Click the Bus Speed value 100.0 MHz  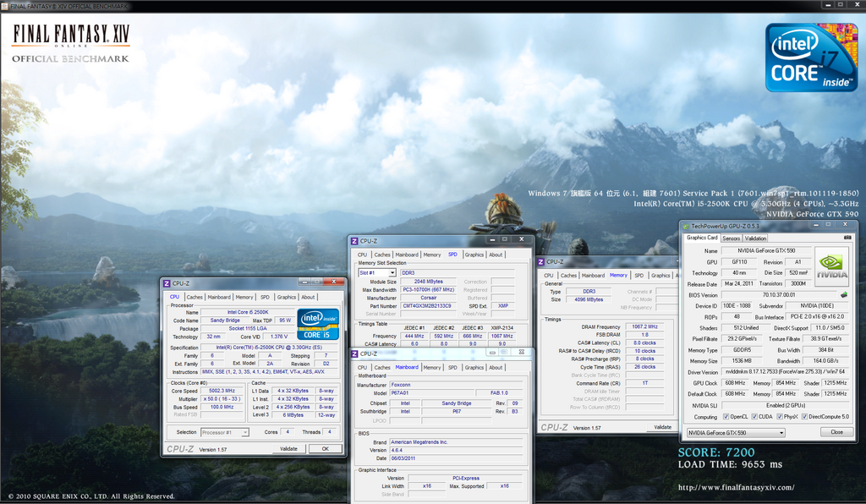222,407
